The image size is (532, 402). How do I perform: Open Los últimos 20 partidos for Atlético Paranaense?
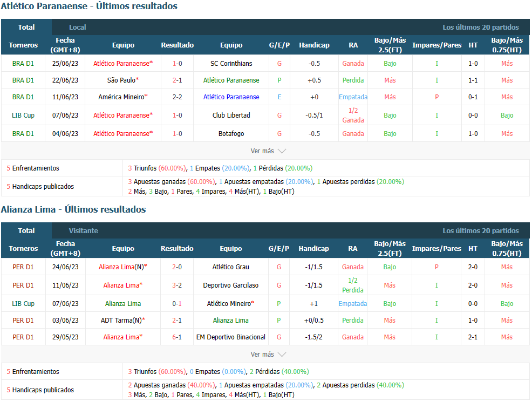[480, 27]
